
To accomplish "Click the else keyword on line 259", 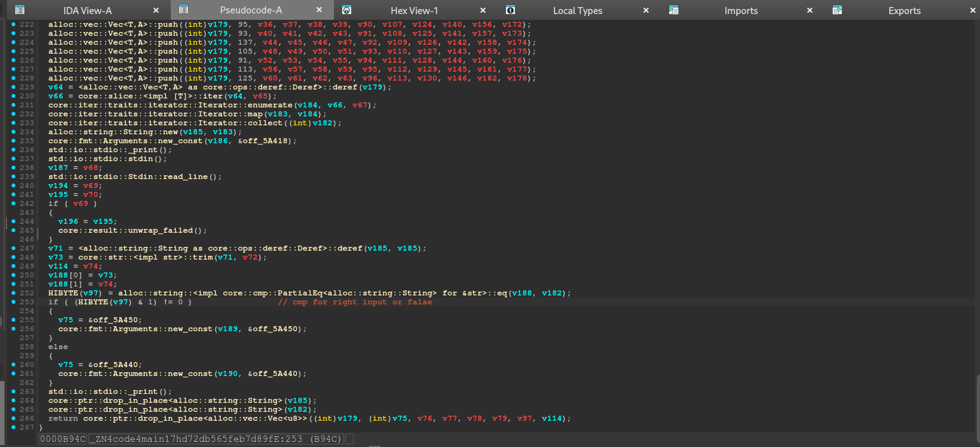I will click(58, 347).
